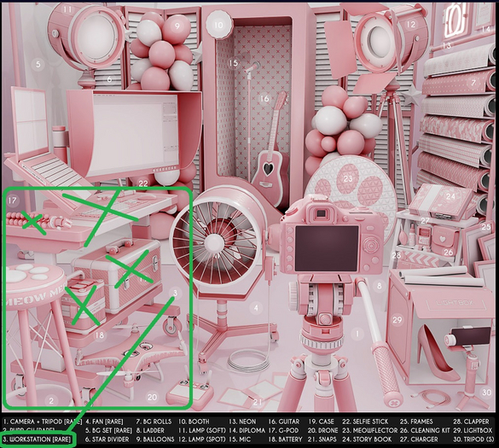Select the '29. LIGHTBOX' legend text

tap(473, 430)
